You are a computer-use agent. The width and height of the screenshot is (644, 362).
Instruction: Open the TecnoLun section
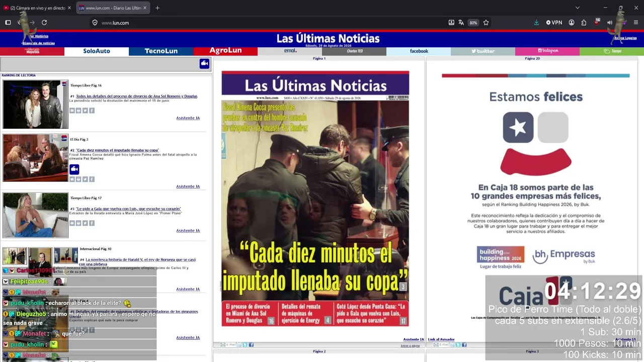pos(161,51)
